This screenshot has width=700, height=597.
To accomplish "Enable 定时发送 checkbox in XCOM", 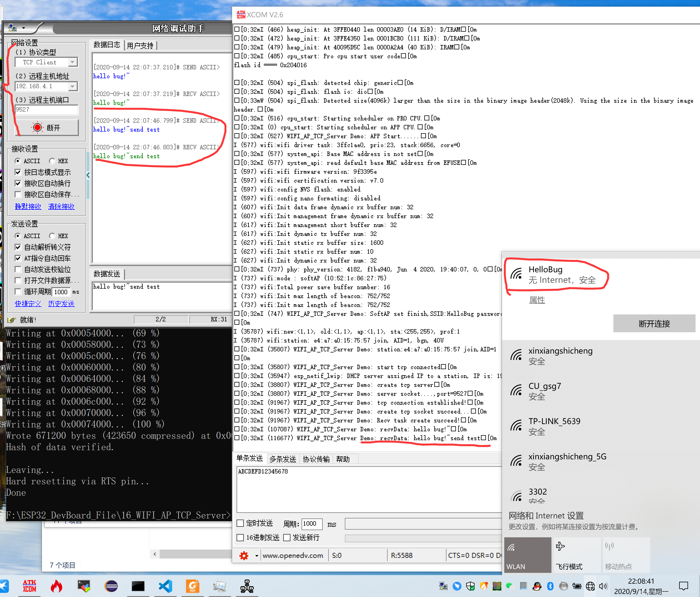I will coord(240,523).
